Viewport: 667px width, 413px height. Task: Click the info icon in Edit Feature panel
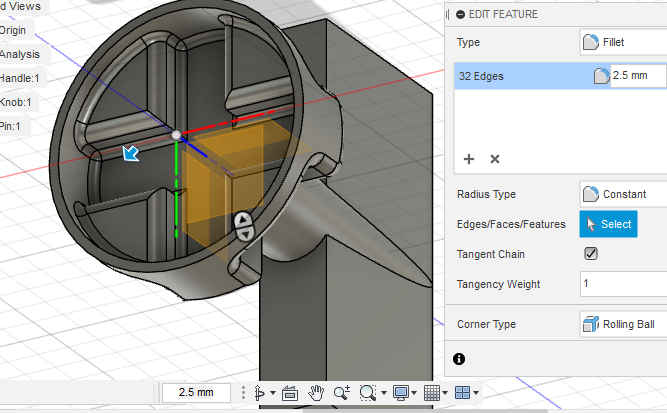point(458,358)
